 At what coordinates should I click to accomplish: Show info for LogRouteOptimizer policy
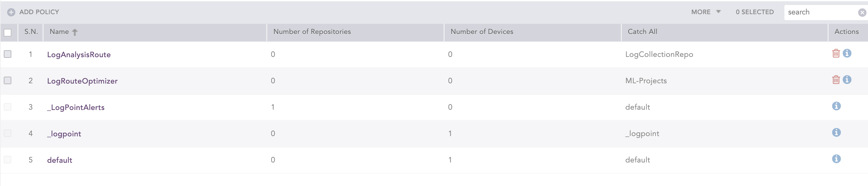point(847,79)
